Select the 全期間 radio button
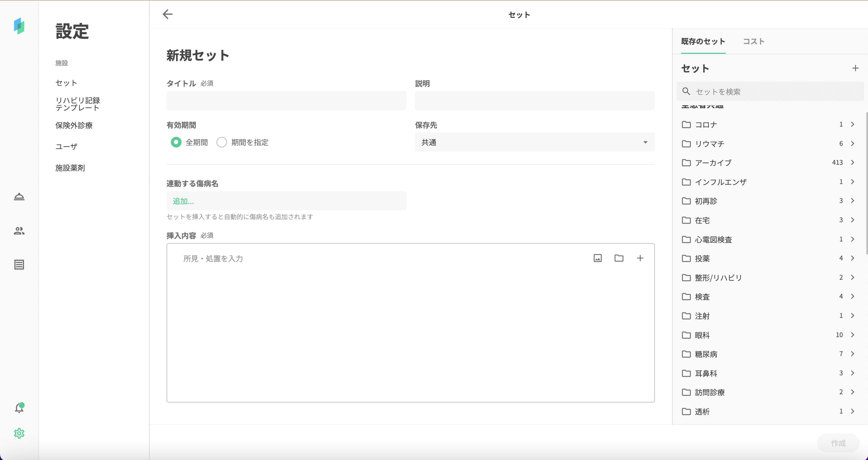The height and width of the screenshot is (460, 868). 176,142
